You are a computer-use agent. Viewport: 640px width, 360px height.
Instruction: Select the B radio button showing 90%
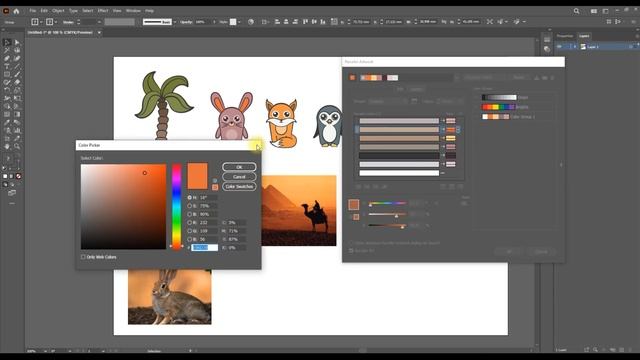[x=189, y=214]
